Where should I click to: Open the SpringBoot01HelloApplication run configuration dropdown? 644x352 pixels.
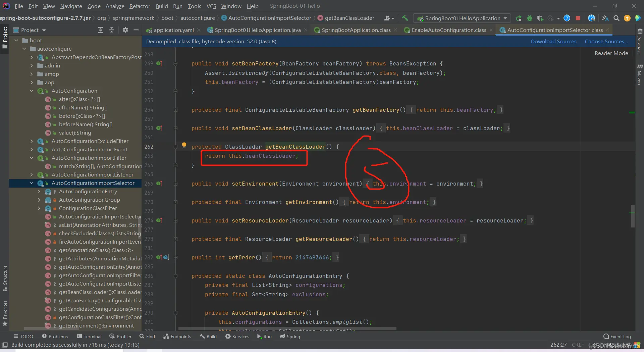point(462,18)
